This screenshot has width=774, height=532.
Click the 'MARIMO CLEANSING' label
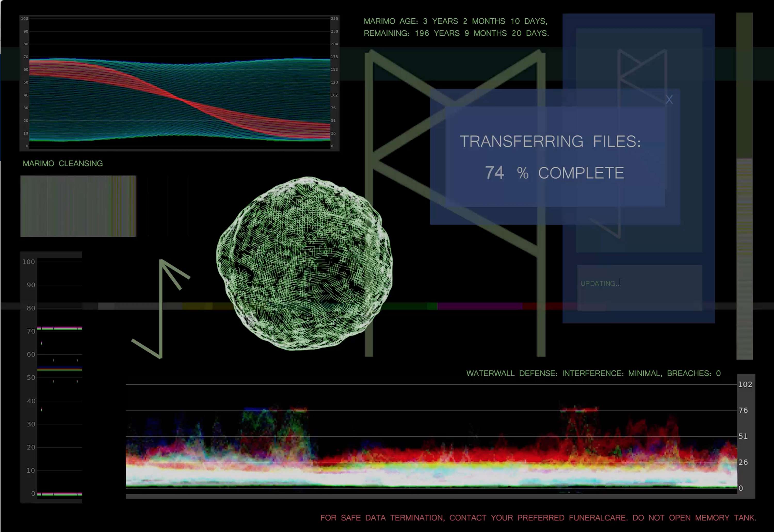click(x=63, y=163)
